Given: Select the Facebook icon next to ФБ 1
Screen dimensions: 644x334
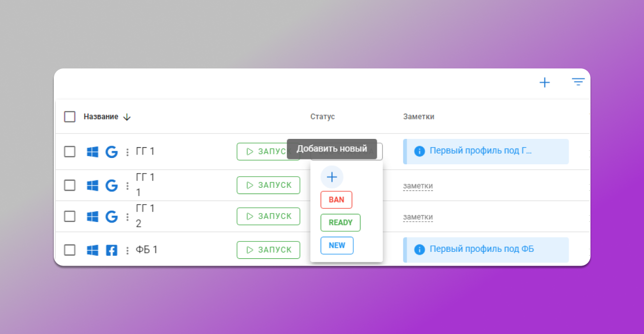Looking at the screenshot, I should [112, 249].
